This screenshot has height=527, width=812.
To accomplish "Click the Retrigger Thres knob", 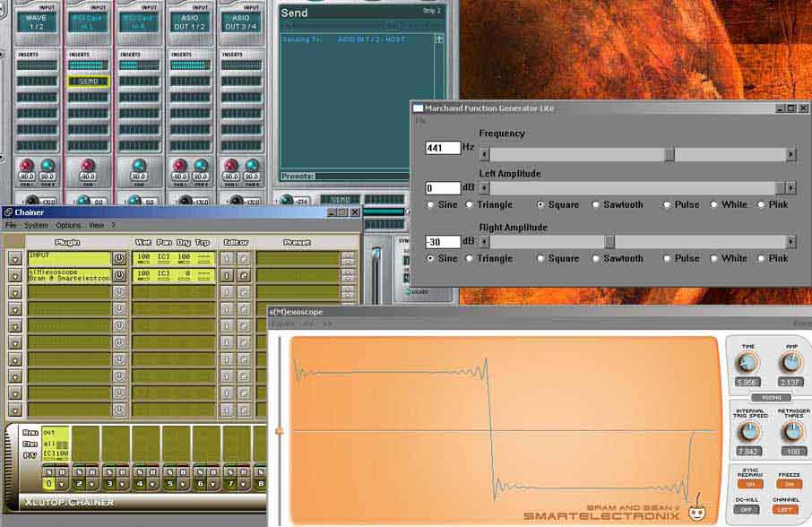I will (x=791, y=432).
